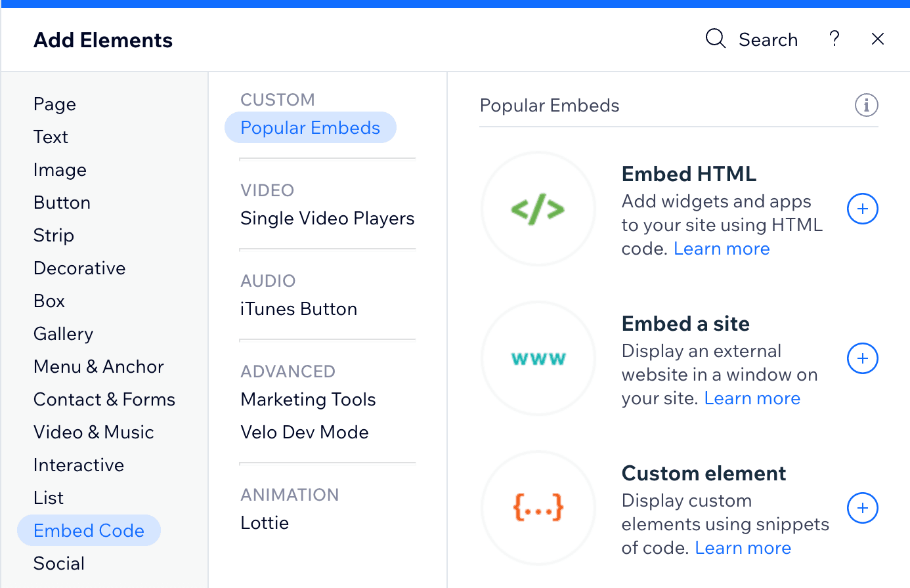Select Lottie under Animation
Screen dimensions: 910x588
(x=265, y=522)
